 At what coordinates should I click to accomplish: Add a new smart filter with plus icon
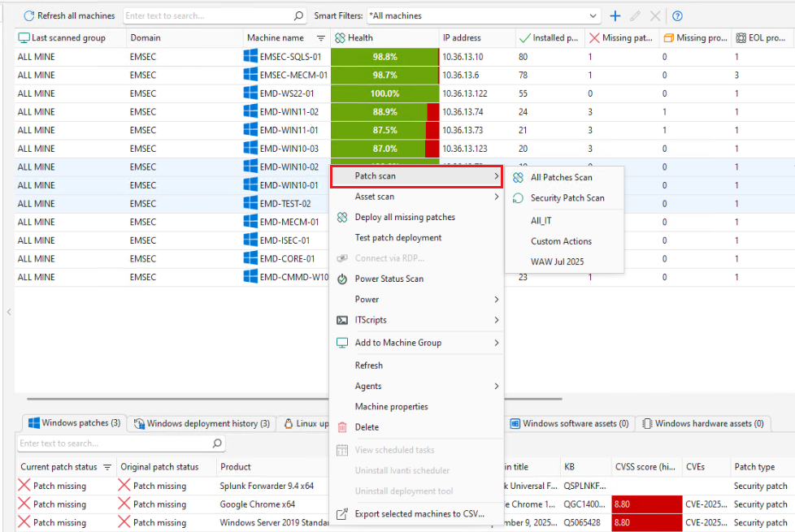click(x=615, y=15)
